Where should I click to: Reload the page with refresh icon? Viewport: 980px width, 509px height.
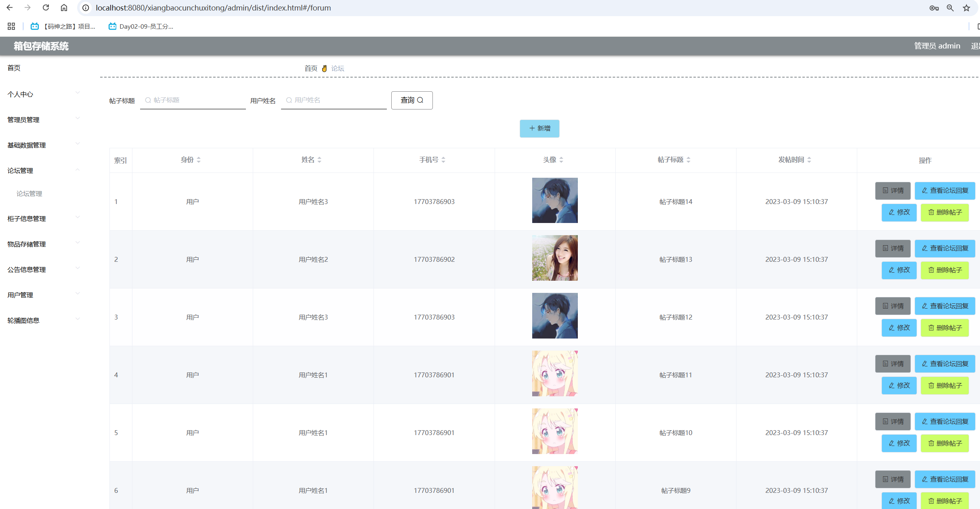(46, 8)
